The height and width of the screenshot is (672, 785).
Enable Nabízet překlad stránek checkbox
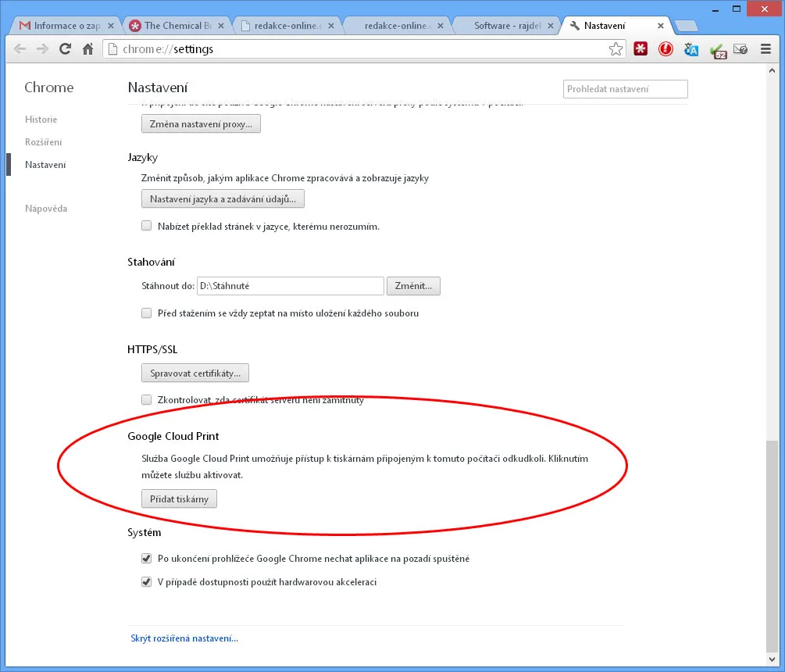point(146,226)
